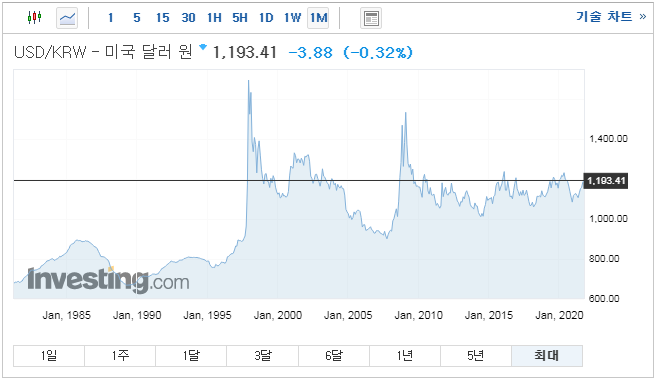Set chart interval to 30 minutes

point(188,18)
